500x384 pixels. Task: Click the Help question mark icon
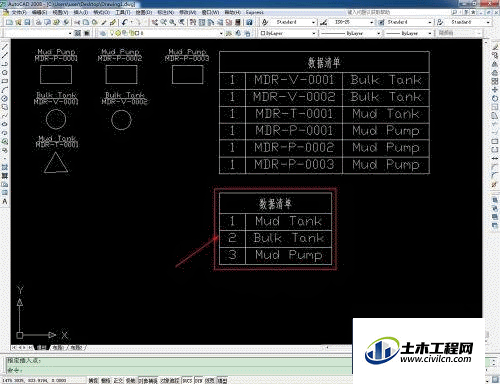tap(249, 22)
